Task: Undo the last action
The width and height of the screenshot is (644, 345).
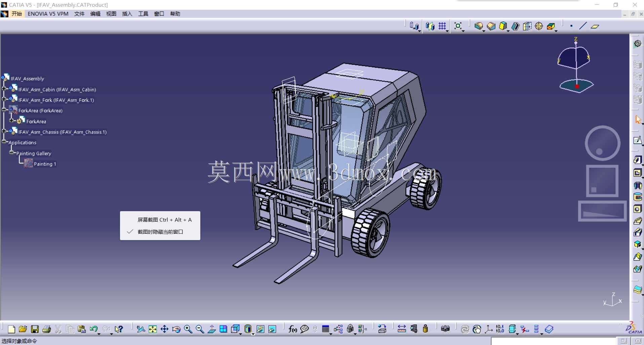Action: point(93,329)
